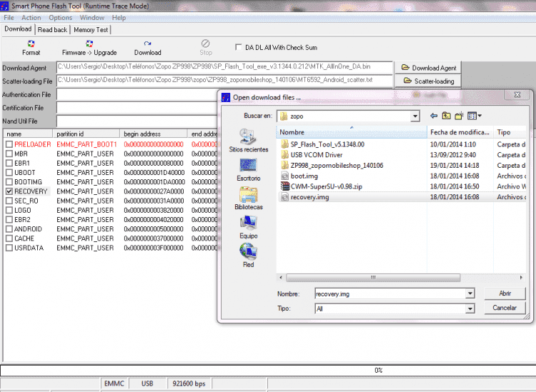The height and width of the screenshot is (392, 536).
Task: Click the Abrir button
Action: pyautogui.click(x=505, y=293)
